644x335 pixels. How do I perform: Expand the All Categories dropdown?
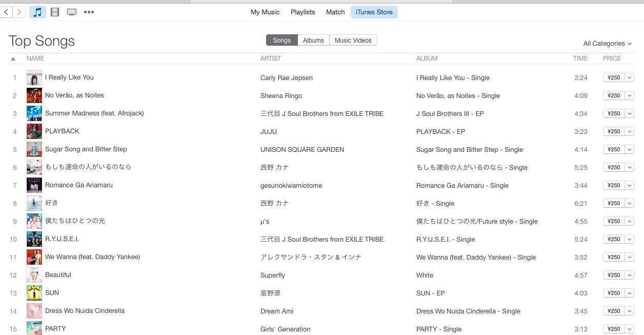(x=607, y=44)
